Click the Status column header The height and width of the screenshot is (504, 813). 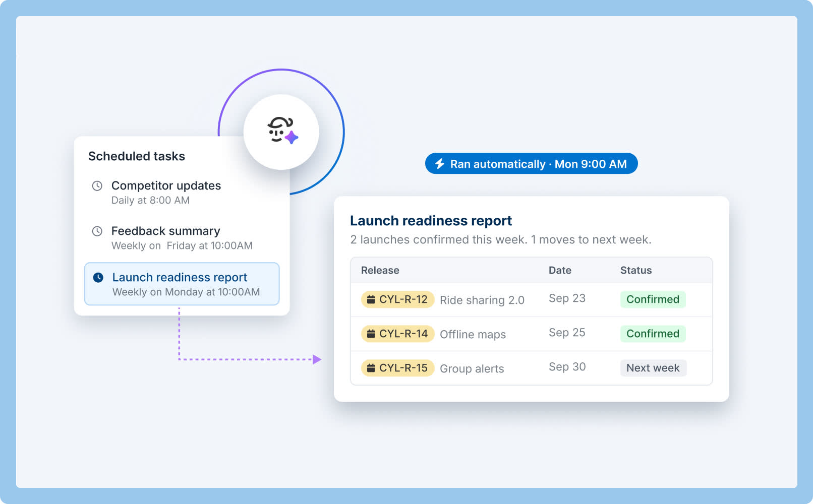click(636, 270)
